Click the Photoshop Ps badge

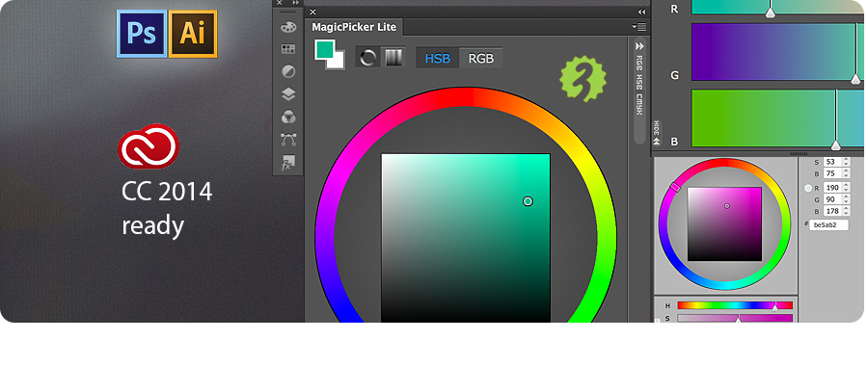point(142,34)
